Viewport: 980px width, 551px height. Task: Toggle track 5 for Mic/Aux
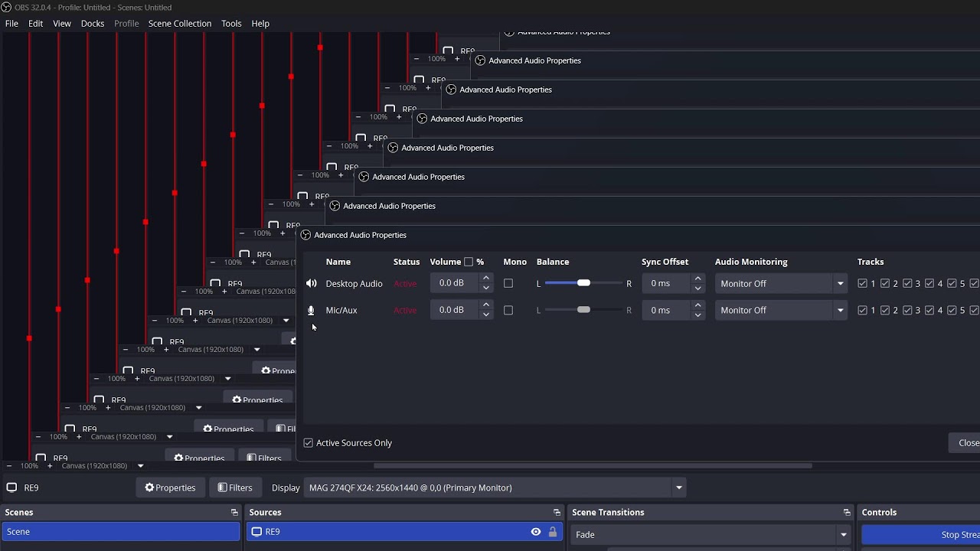click(x=952, y=310)
